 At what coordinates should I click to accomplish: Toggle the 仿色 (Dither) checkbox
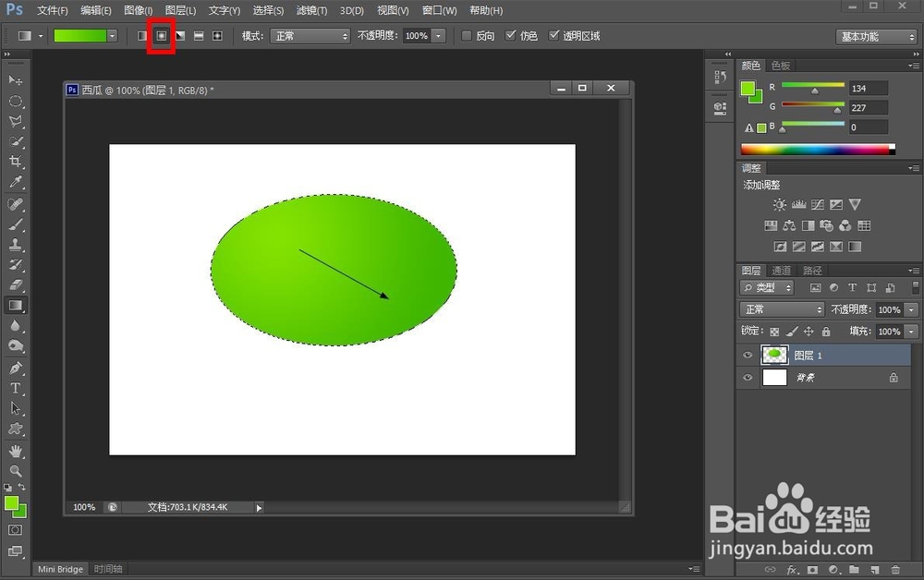tap(510, 36)
